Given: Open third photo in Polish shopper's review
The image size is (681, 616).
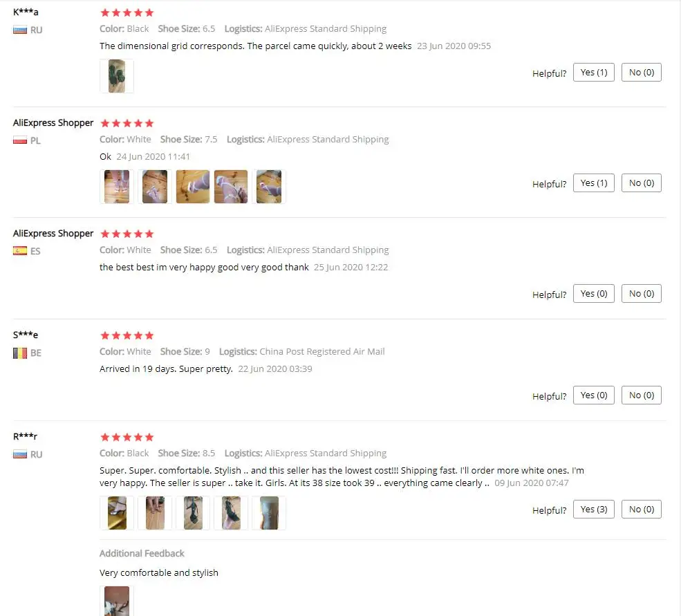Looking at the screenshot, I should click(193, 187).
